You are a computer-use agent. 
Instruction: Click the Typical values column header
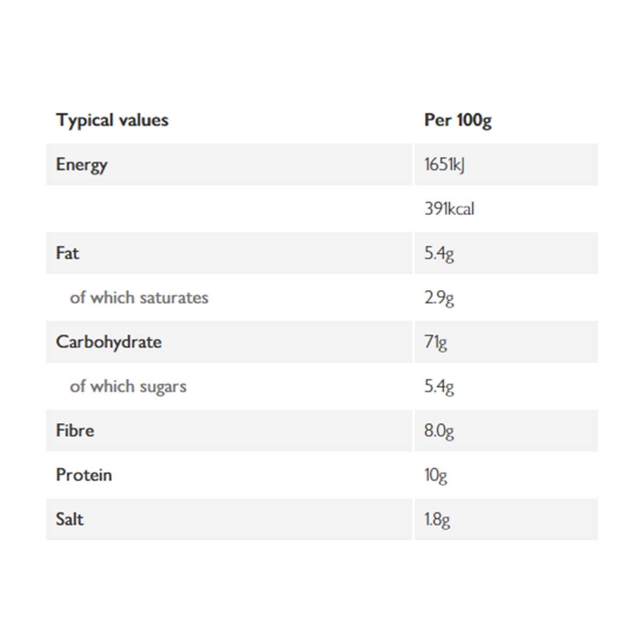click(x=112, y=120)
